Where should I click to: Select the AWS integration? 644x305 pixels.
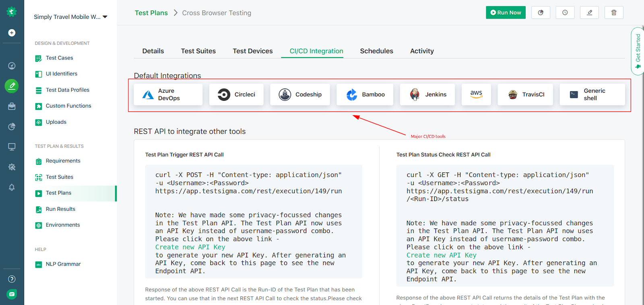(x=476, y=94)
